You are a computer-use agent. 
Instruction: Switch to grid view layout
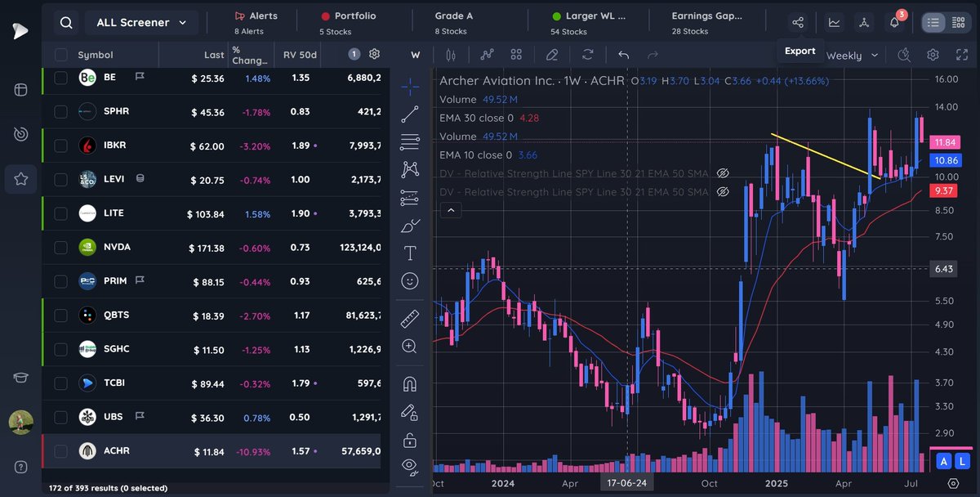tap(958, 23)
